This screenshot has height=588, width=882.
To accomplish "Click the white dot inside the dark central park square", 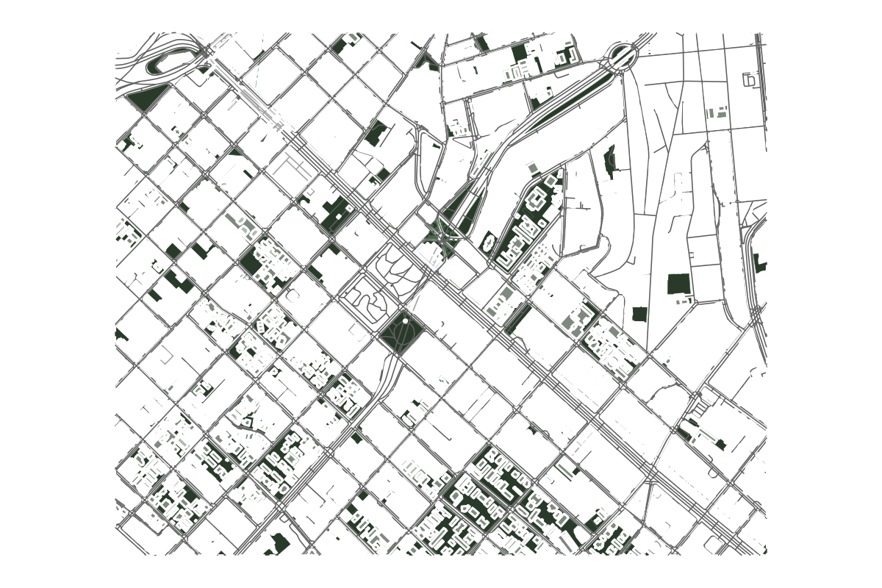I will [405, 320].
